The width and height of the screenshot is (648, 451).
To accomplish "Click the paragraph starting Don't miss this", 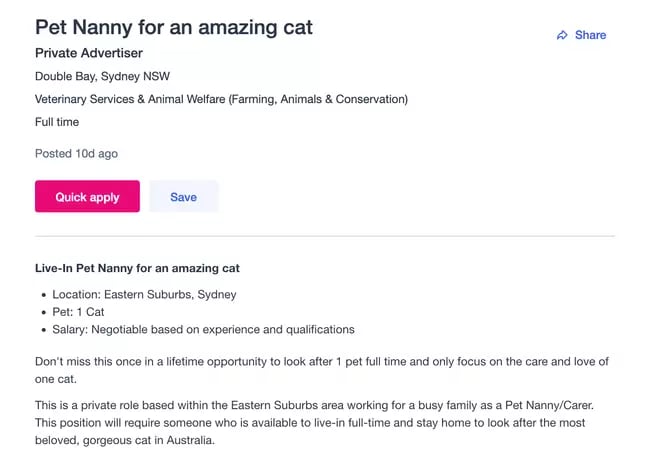I will point(321,369).
